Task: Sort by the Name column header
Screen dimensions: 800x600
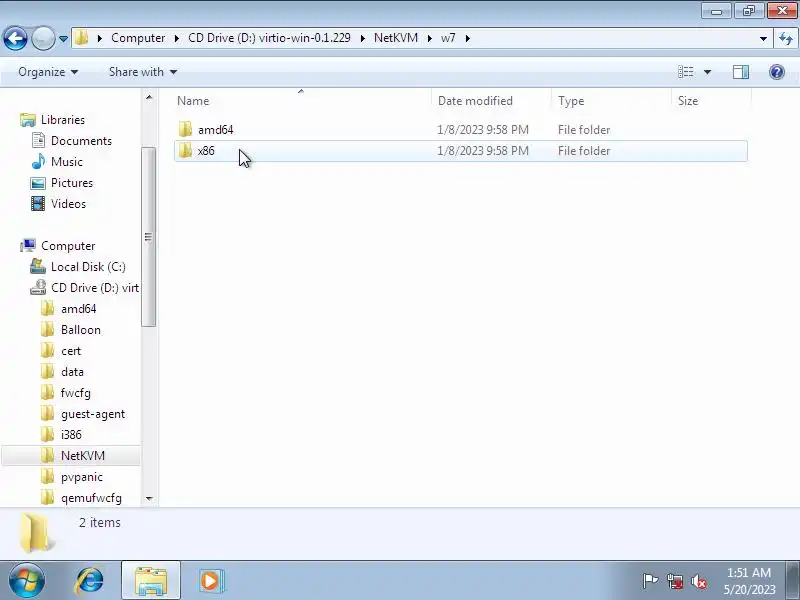Action: pyautogui.click(x=302, y=101)
